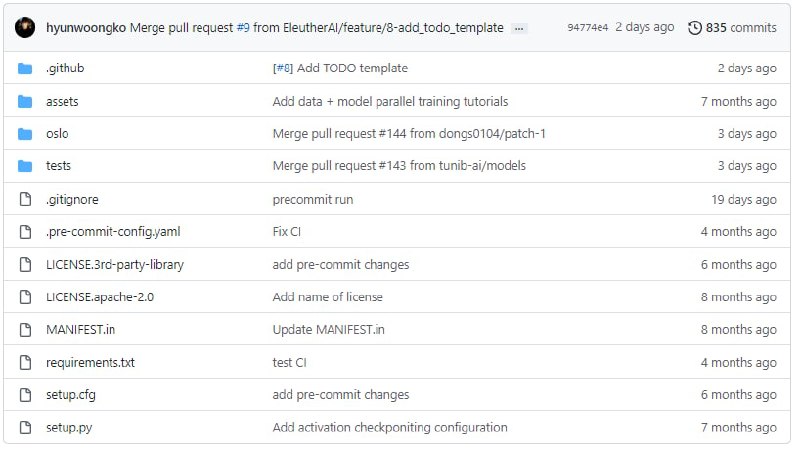Viewport: 800px width, 454px height.
Task: Click the hyunwoongko avatar image
Action: pyautogui.click(x=25, y=28)
